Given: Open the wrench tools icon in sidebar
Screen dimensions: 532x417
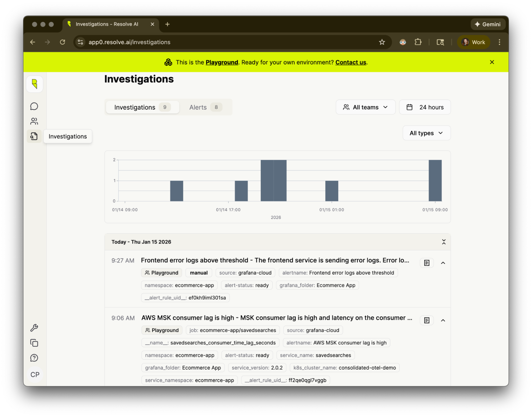Looking at the screenshot, I should (34, 328).
